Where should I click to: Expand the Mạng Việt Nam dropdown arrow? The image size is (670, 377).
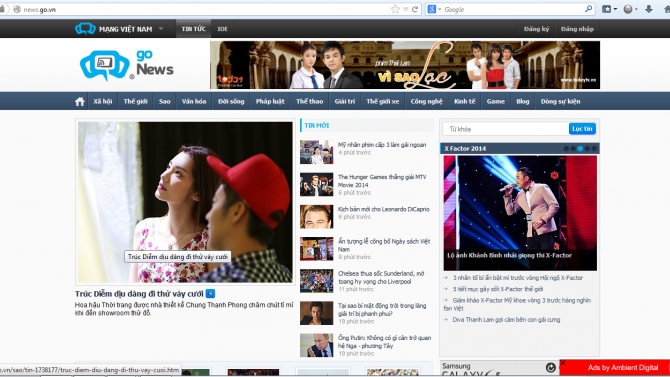[161, 29]
